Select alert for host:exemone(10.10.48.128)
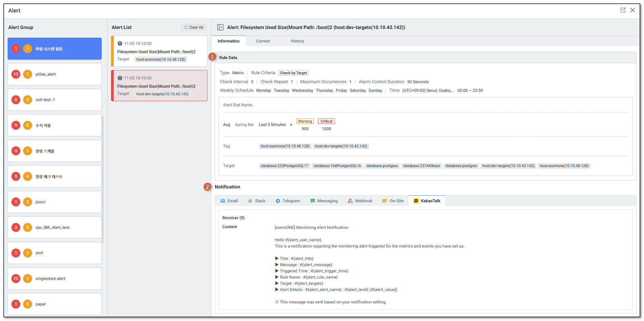The height and width of the screenshot is (321, 644). tap(159, 51)
